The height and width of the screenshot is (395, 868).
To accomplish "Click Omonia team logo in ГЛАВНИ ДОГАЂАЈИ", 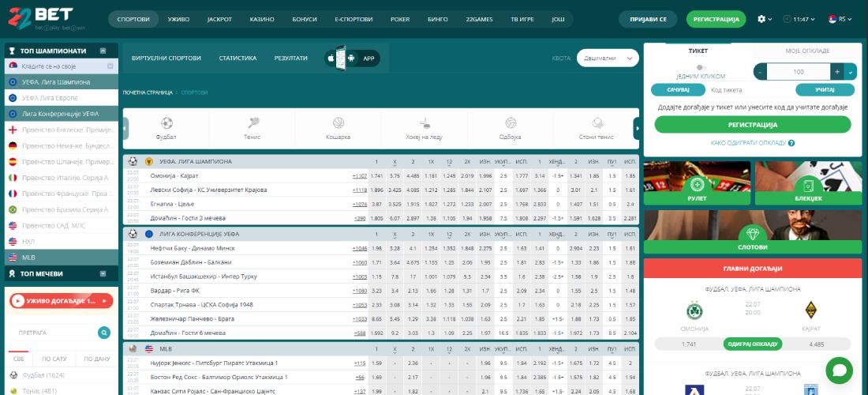I will point(694,310).
